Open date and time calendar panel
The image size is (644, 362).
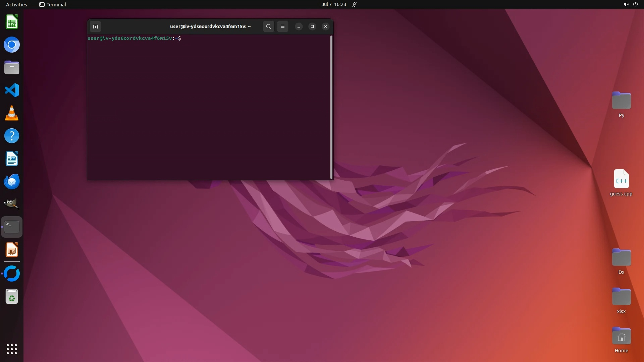[333, 4]
